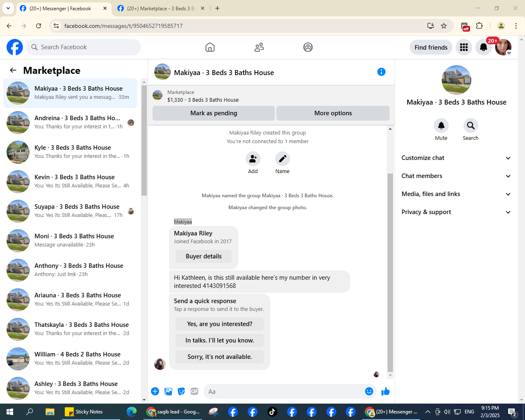The height and width of the screenshot is (420, 525).
Task: Expand the Customize chat section
Action: pos(457,158)
